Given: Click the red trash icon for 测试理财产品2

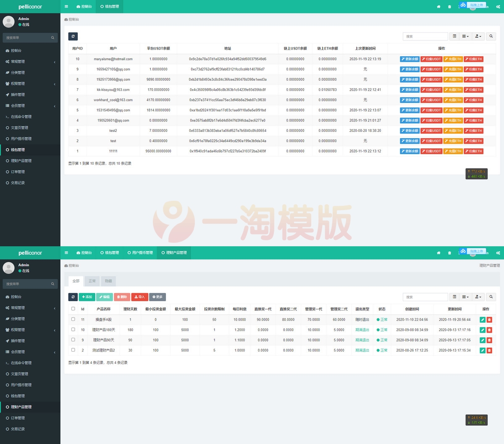Looking at the screenshot, I should pos(489,350).
